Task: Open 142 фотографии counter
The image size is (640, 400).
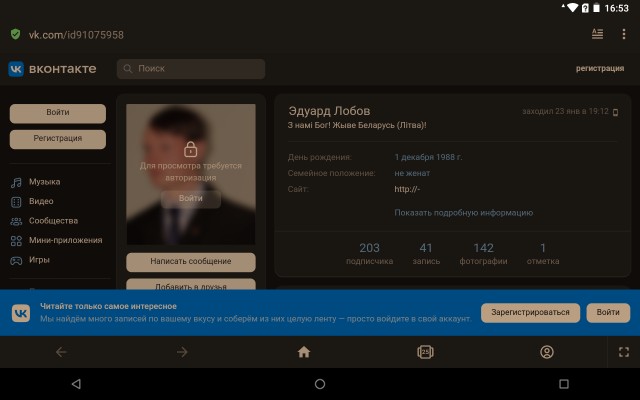Action: pos(483,254)
